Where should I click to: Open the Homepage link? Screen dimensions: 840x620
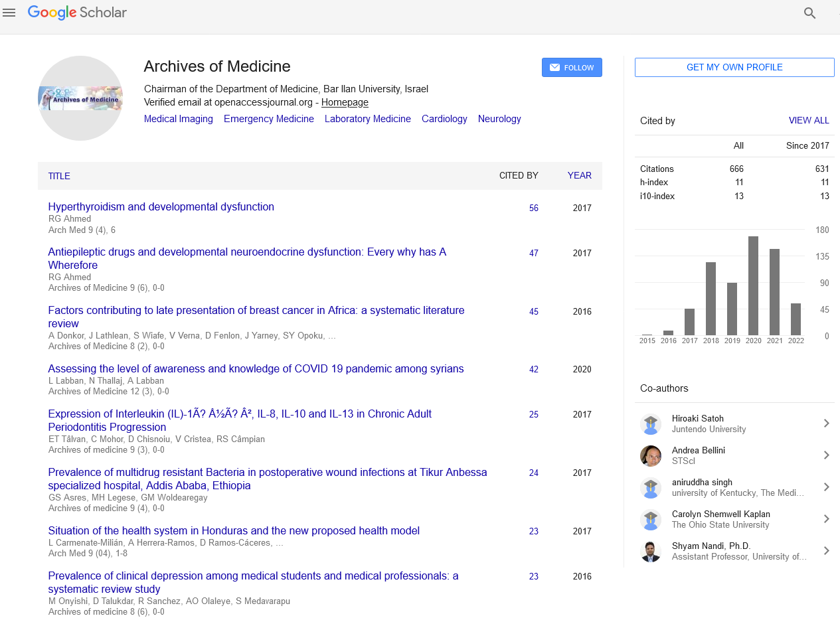345,102
